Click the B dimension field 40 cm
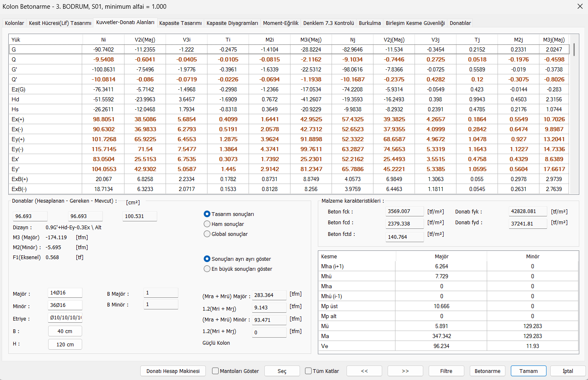 [65, 331]
